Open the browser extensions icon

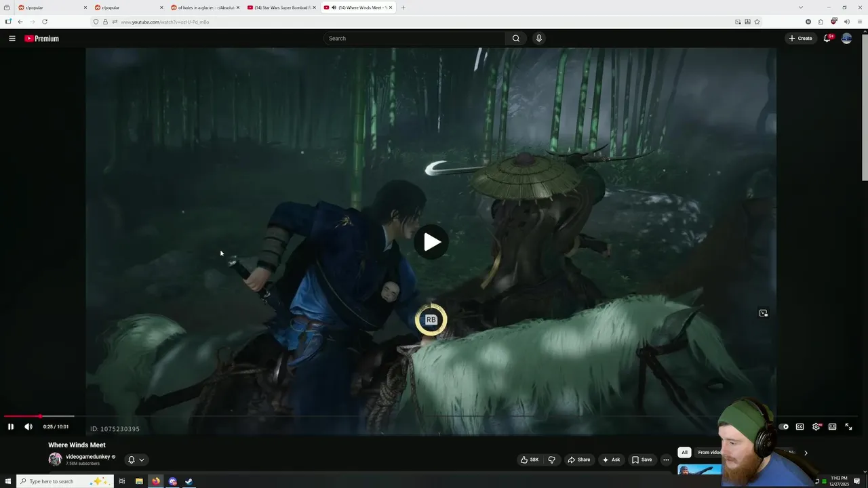point(821,22)
